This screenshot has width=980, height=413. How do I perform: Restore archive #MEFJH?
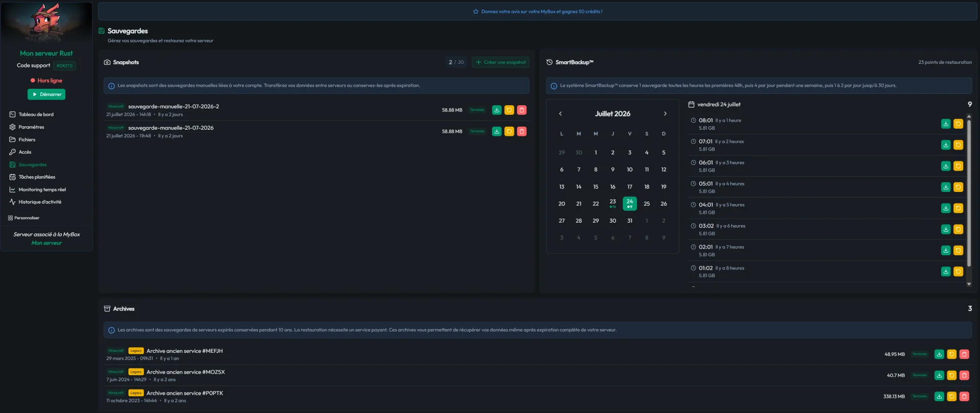[951, 354]
